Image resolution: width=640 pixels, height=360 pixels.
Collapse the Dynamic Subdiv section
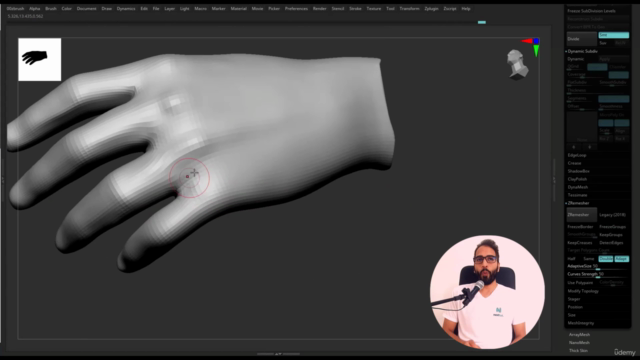pyautogui.click(x=582, y=51)
